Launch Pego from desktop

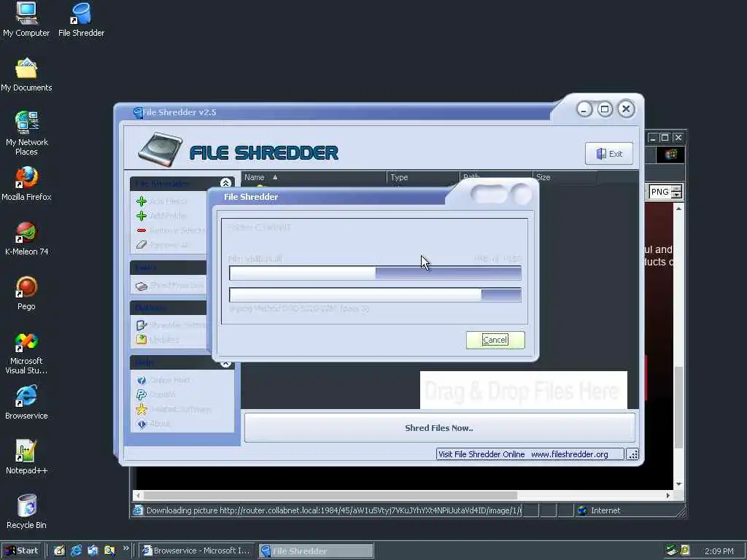coord(26,293)
